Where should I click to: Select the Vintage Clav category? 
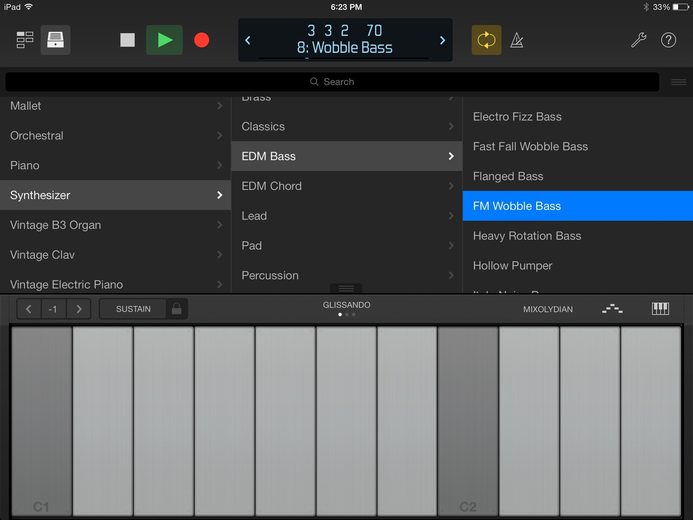(115, 254)
